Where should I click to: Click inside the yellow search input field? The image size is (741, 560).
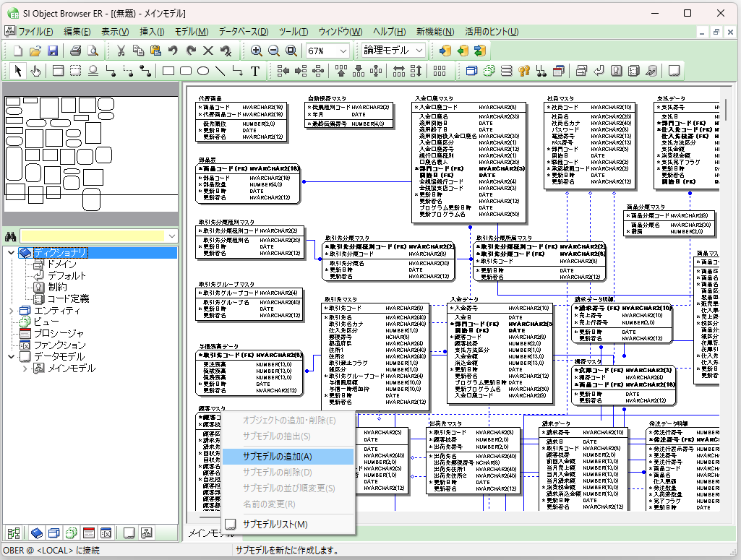coord(93,236)
